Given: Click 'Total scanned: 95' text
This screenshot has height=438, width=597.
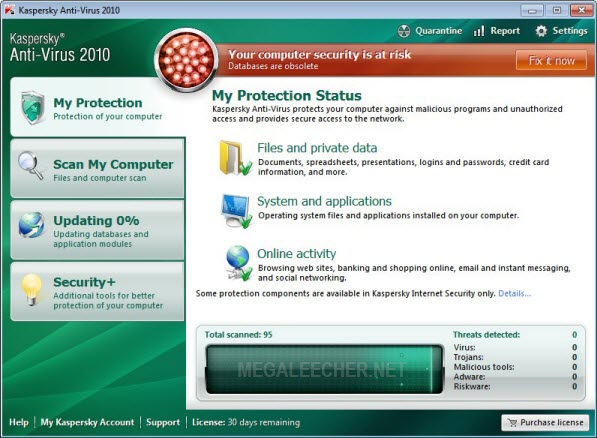Looking at the screenshot, I should click(238, 335).
